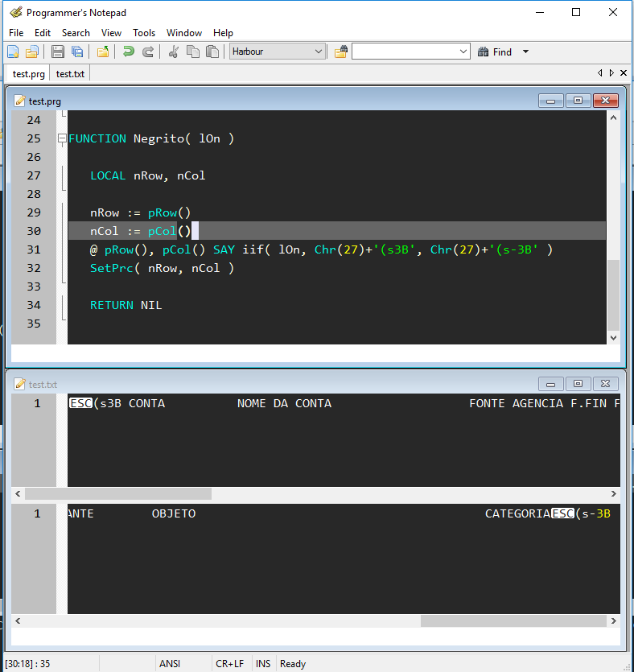634x672 pixels.
Task: Toggle the INS insert mode indicator
Action: pos(263,664)
